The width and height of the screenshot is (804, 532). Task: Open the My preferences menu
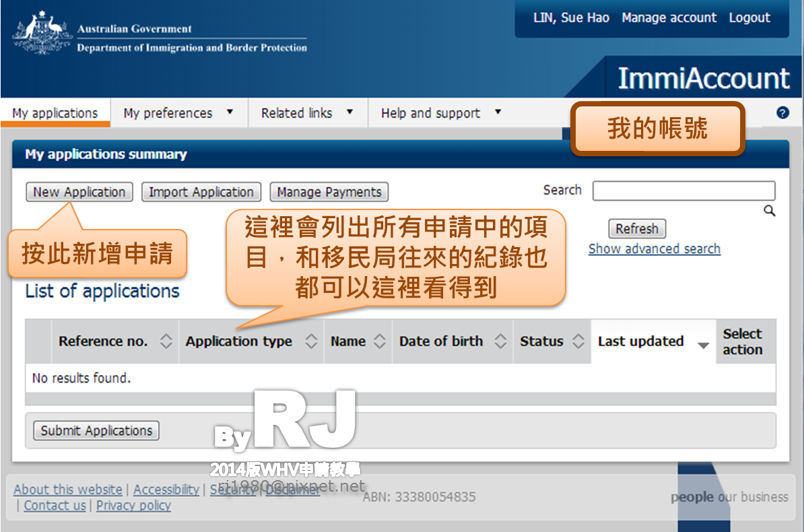tap(179, 113)
